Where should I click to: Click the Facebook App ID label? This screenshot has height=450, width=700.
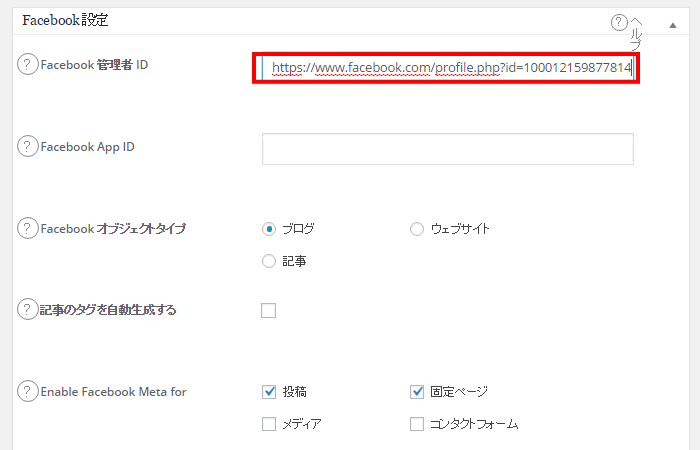click(x=88, y=147)
